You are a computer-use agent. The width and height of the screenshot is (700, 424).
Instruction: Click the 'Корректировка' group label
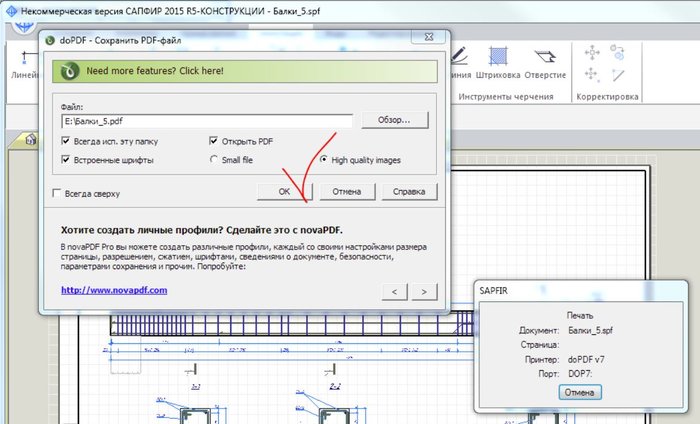coord(607,96)
